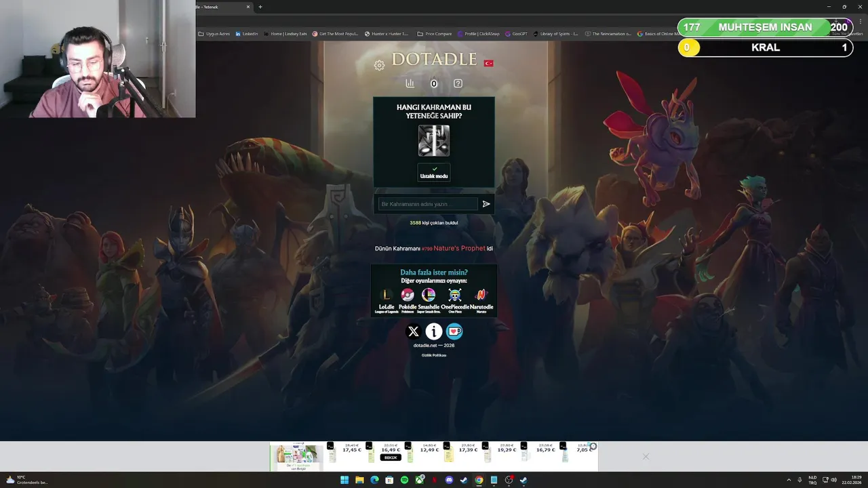Open the volume control in system tray
The height and width of the screenshot is (488, 868).
tap(833, 480)
